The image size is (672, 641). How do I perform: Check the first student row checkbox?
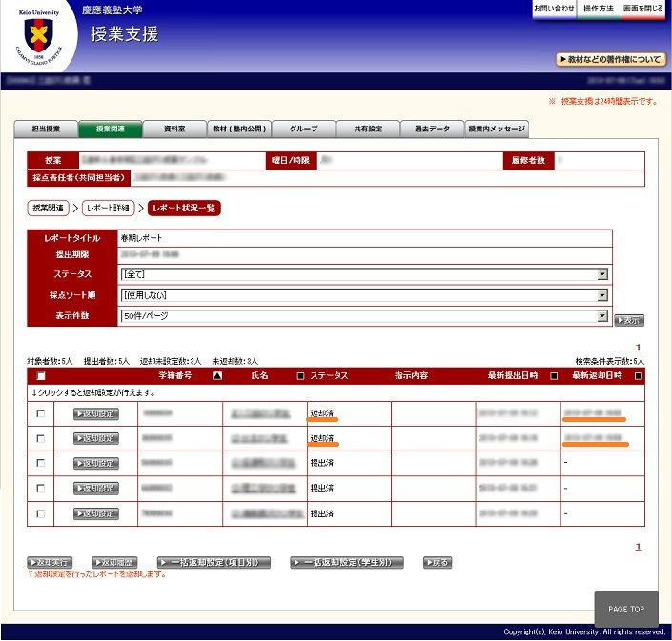click(40, 414)
